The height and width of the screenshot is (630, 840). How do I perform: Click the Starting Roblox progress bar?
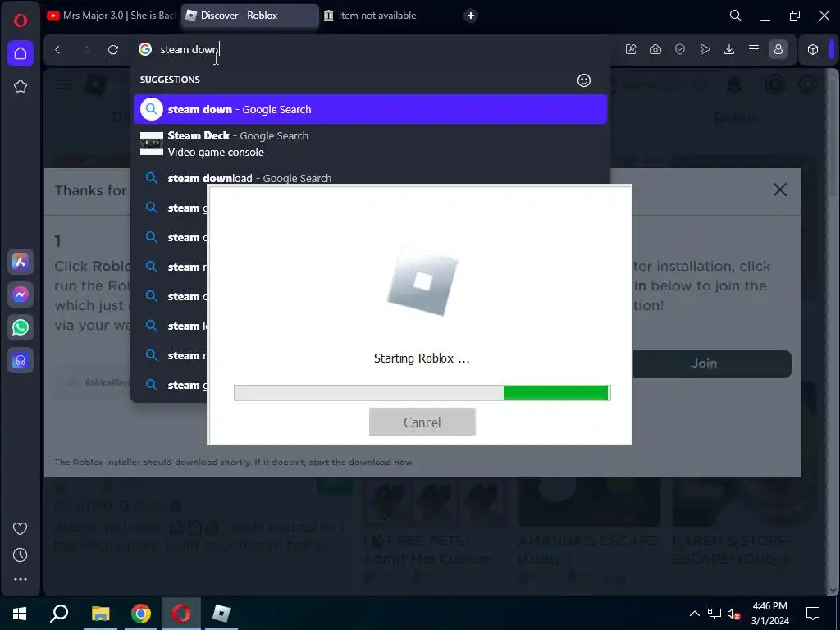422,393
